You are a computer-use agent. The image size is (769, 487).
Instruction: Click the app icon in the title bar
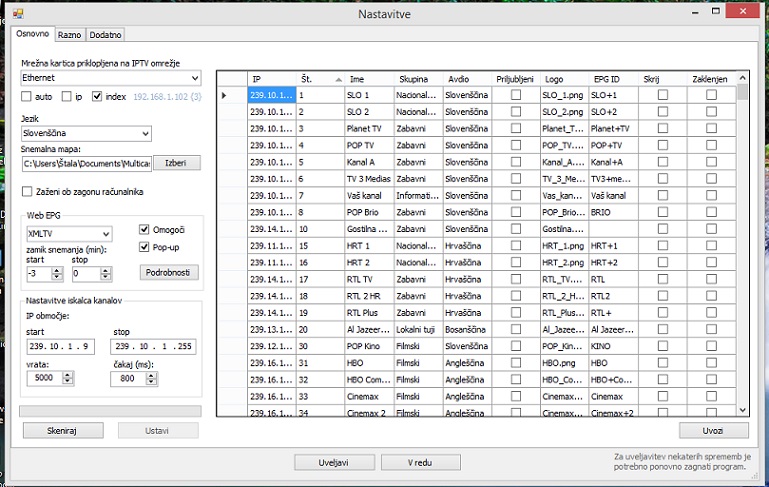[17, 14]
